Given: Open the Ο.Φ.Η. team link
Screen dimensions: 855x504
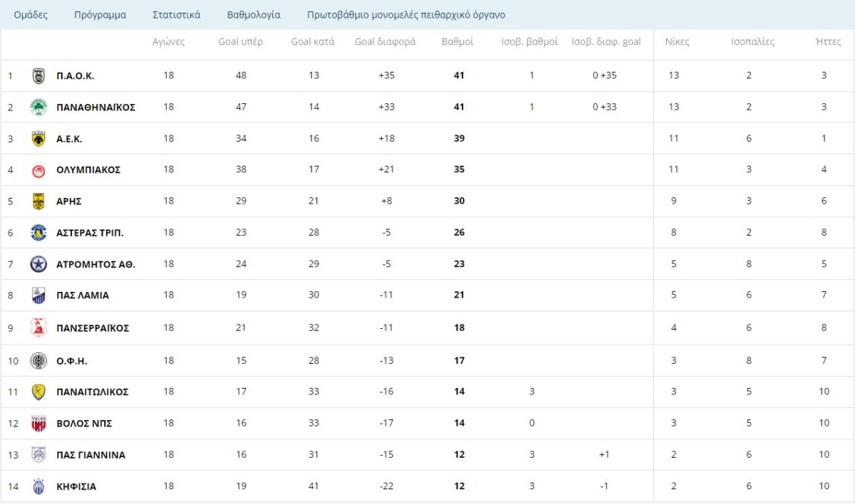Looking at the screenshot, I should 72,360.
